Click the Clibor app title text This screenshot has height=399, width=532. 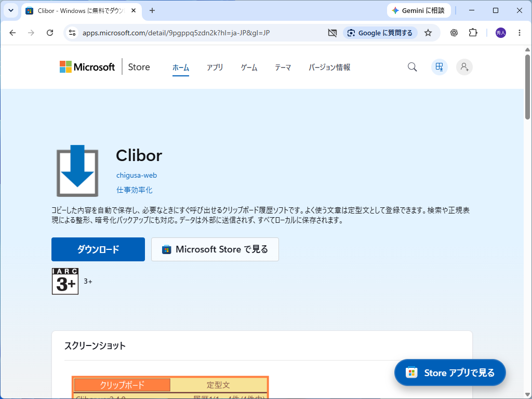coord(139,156)
